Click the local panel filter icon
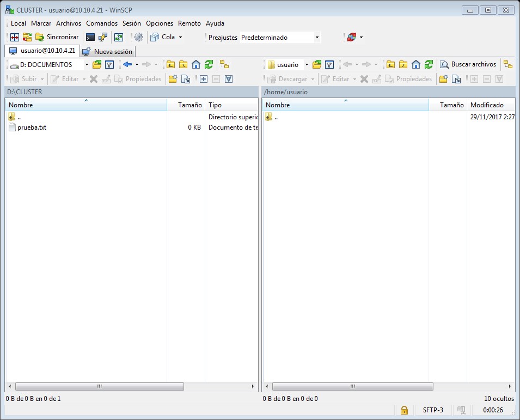The height and width of the screenshot is (420, 520). click(109, 64)
